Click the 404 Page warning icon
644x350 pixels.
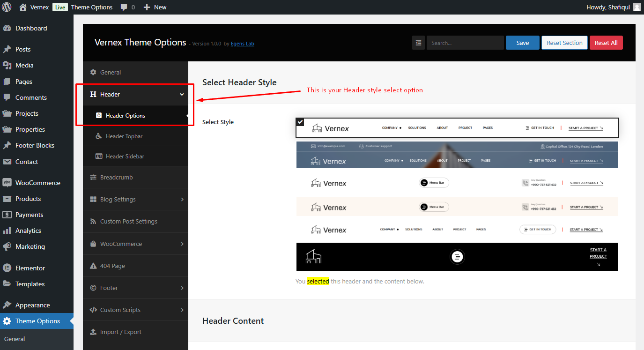click(x=93, y=266)
